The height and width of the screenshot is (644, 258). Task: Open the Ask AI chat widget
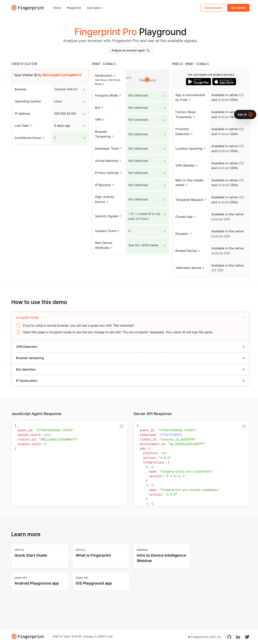(x=245, y=114)
